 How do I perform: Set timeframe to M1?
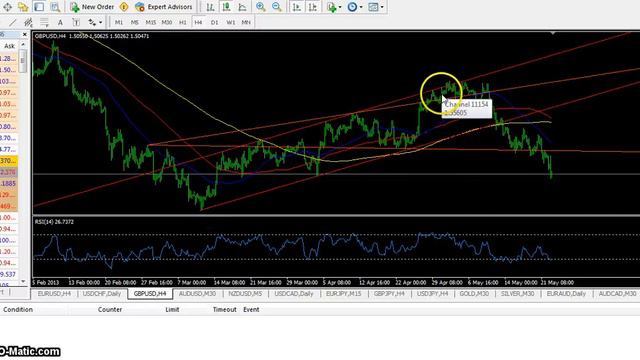119,22
